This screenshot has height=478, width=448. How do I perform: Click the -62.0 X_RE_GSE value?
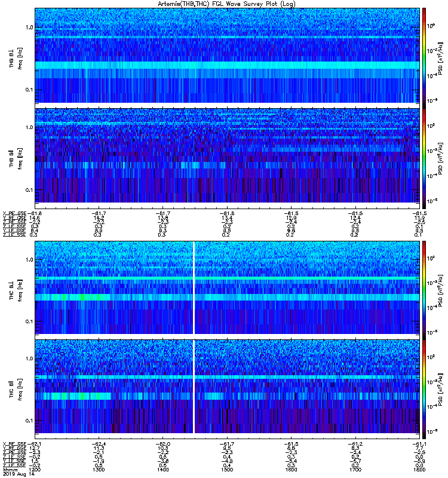(162, 444)
